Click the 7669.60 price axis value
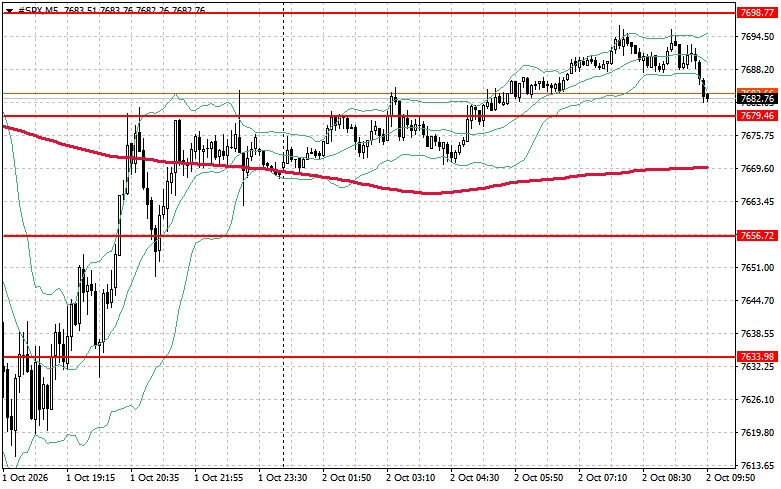781x489 pixels. click(x=758, y=169)
